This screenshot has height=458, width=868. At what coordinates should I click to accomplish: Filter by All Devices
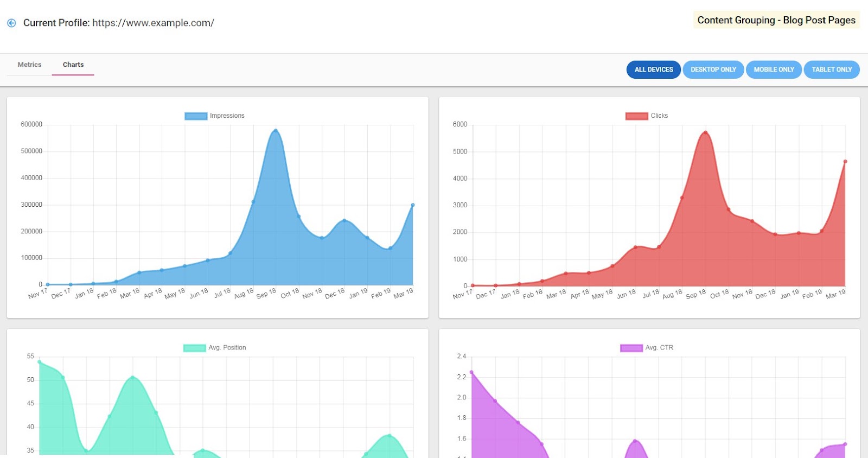point(654,69)
